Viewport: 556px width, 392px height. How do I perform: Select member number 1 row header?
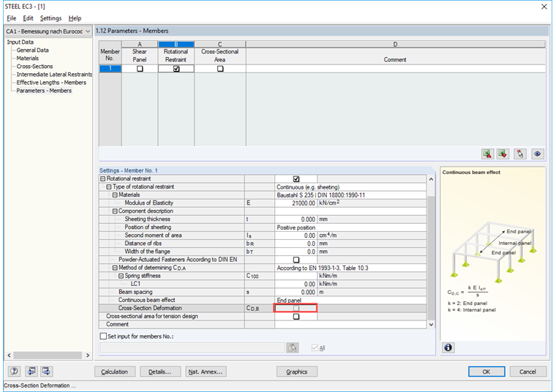110,69
